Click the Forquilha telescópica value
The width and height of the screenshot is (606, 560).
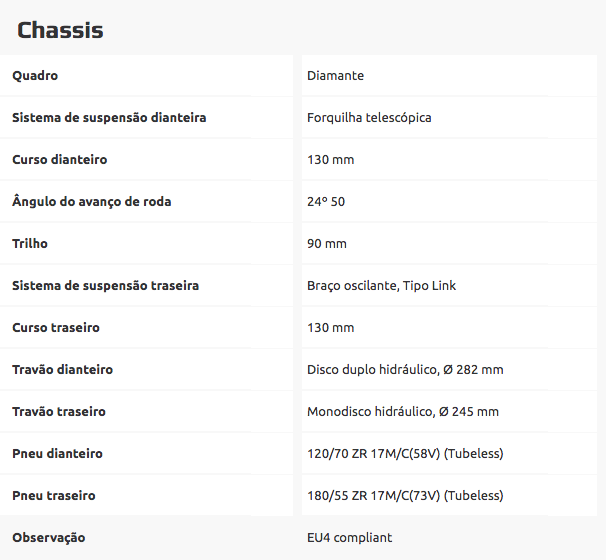tap(369, 118)
